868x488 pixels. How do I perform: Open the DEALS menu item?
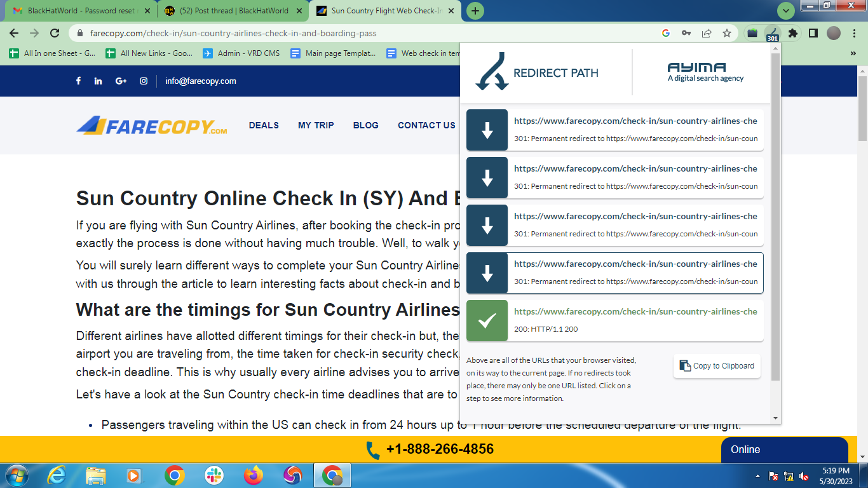[x=264, y=125]
